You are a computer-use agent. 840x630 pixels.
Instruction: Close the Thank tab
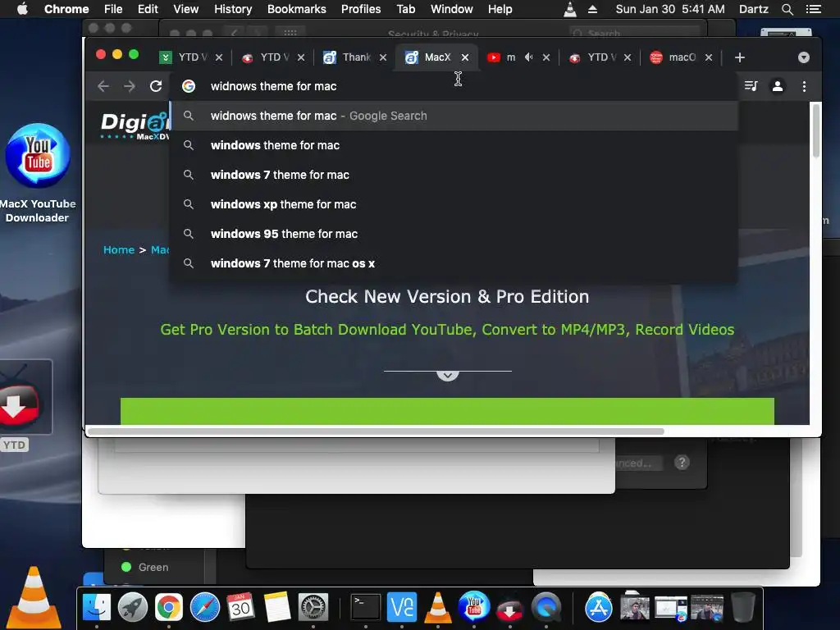pos(382,57)
